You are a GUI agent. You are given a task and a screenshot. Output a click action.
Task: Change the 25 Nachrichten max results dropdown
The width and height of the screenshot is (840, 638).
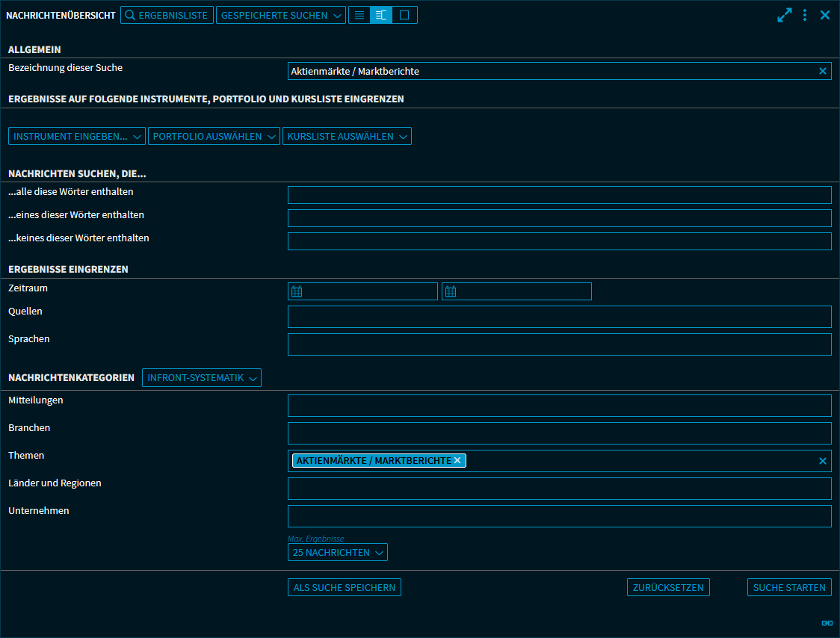tap(337, 553)
